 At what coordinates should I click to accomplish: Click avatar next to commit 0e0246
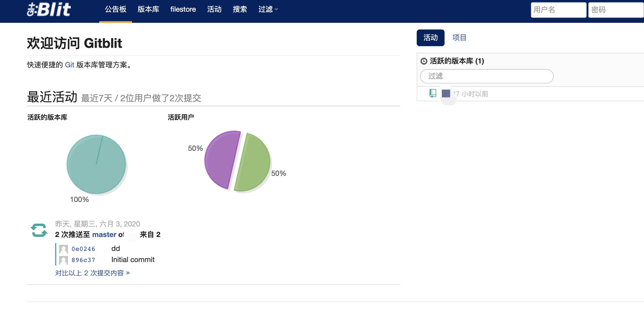pyautogui.click(x=63, y=249)
